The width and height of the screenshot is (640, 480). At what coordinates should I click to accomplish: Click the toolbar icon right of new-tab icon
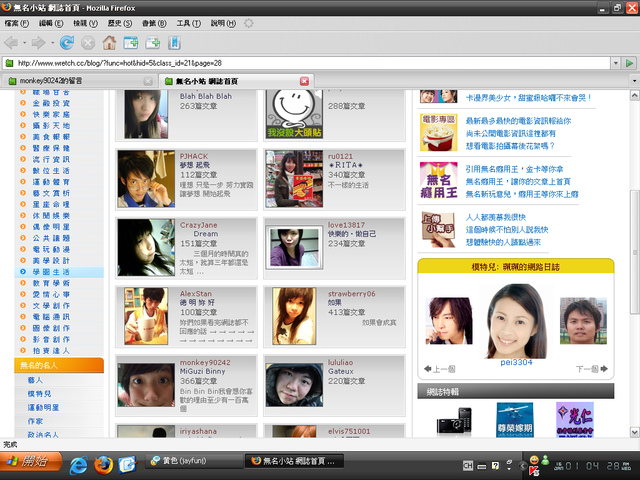pos(153,42)
